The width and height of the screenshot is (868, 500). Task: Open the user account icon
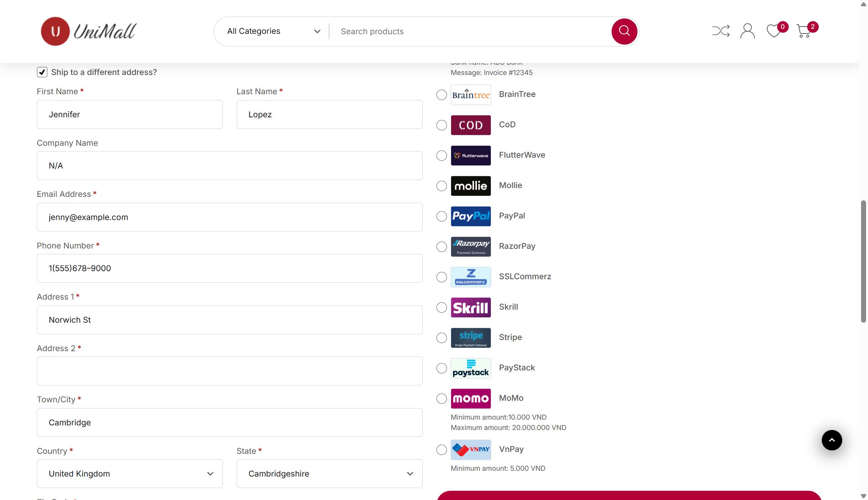point(747,31)
